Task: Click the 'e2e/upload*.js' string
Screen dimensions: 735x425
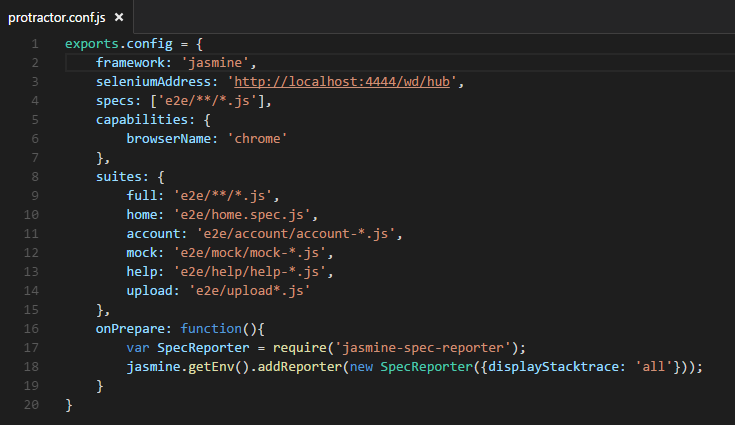Action: point(249,291)
